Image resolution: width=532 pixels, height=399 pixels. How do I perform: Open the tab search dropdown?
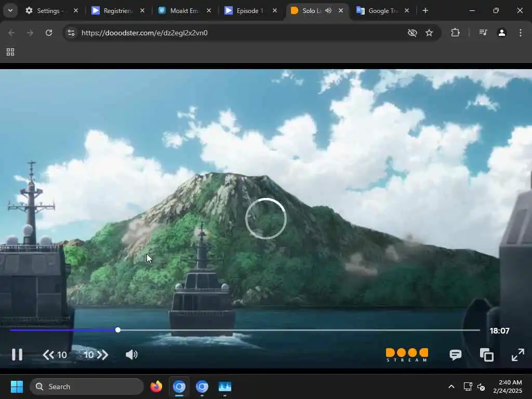point(10,10)
